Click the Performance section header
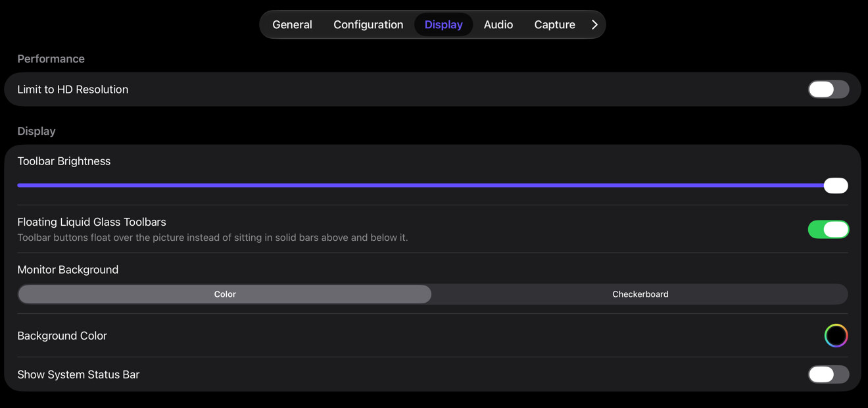Screen dimensions: 868x408 (51, 59)
